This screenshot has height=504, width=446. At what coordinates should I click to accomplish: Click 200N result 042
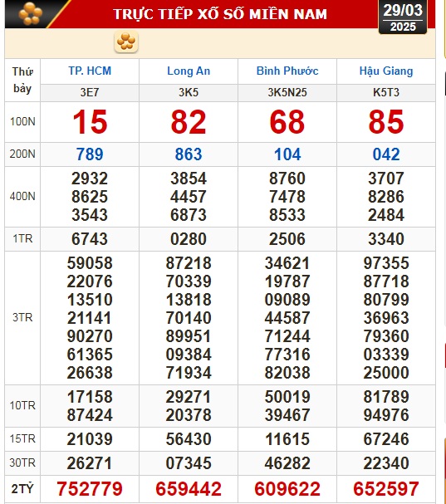pos(386,154)
